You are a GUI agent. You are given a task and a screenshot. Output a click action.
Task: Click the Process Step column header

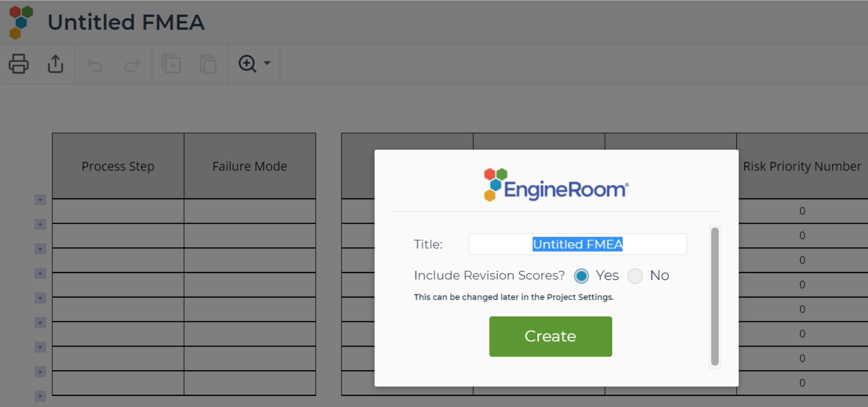point(118,166)
